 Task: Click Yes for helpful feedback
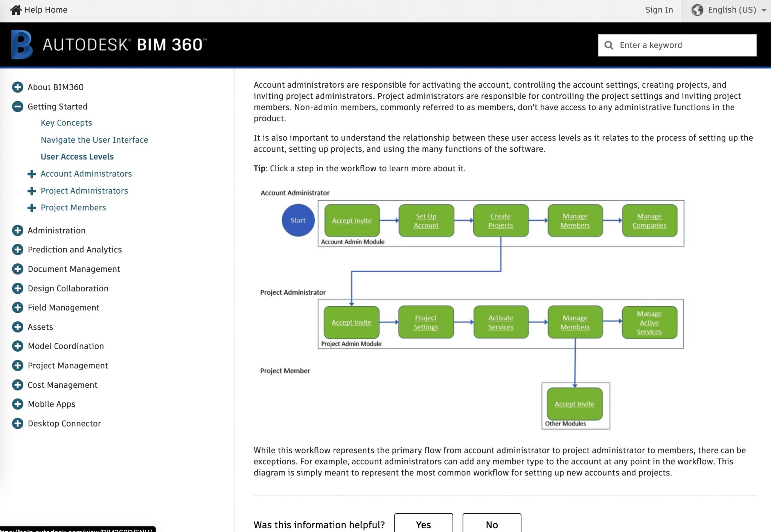point(424,523)
